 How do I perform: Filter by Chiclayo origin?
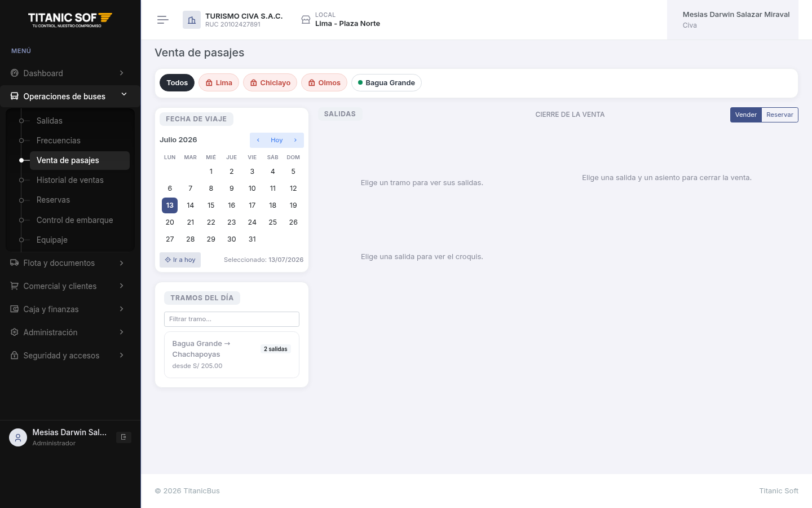270,83
